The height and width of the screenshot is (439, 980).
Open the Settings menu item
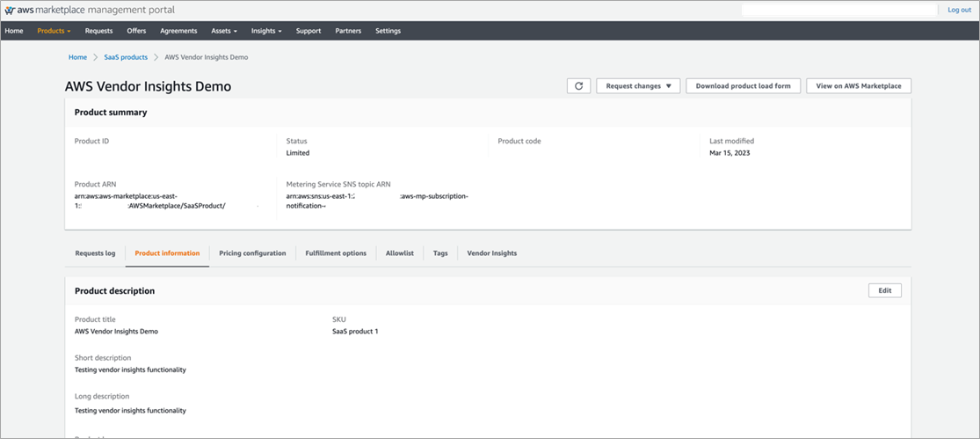point(388,31)
